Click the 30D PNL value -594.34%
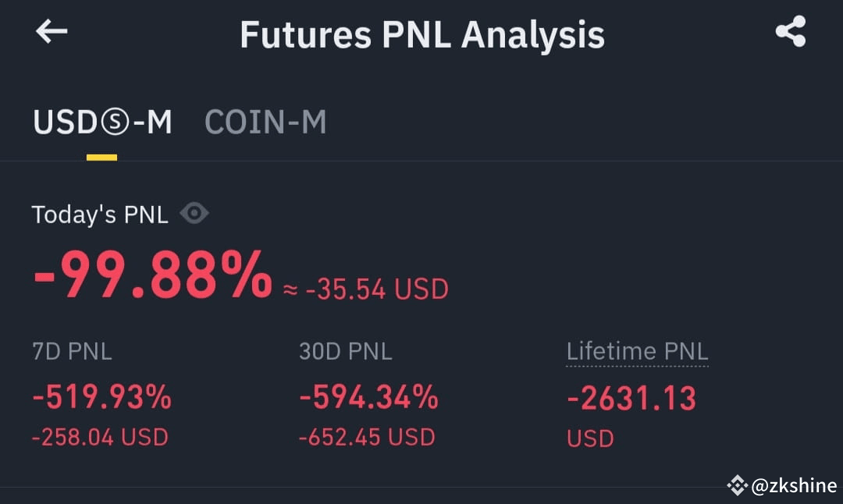This screenshot has height=504, width=843. click(x=368, y=398)
